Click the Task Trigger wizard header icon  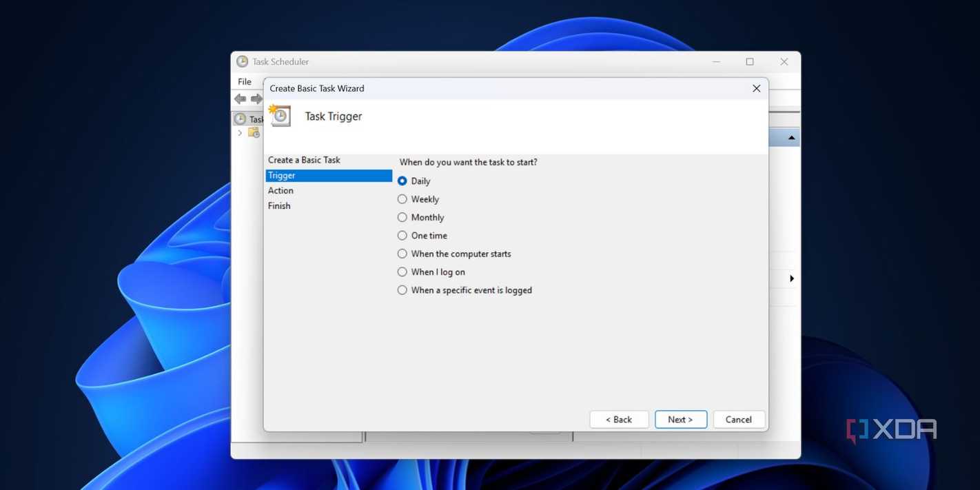[x=280, y=116]
